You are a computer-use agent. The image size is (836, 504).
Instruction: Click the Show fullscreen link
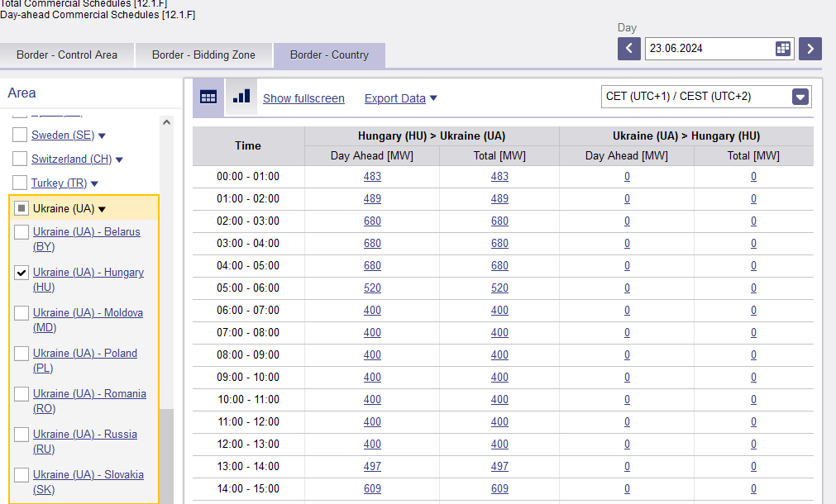pos(304,98)
